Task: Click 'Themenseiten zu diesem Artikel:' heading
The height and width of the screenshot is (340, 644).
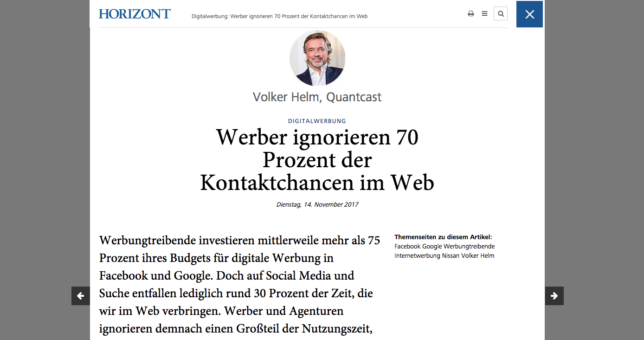Action: [443, 237]
